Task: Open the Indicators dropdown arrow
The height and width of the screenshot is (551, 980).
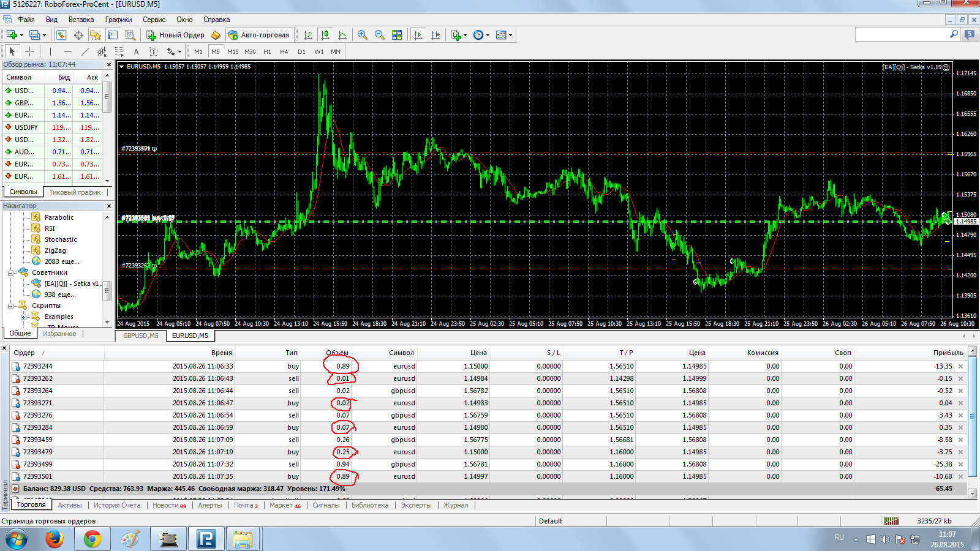Action: point(466,35)
